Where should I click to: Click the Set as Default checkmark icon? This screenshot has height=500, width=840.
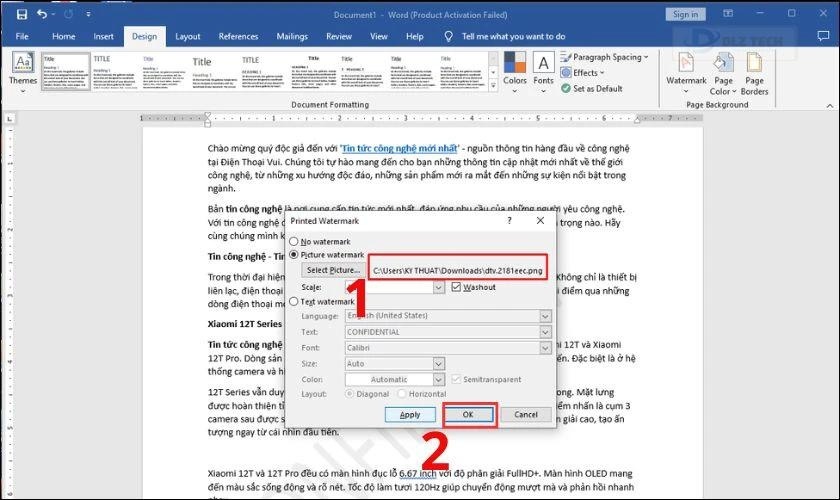566,88
